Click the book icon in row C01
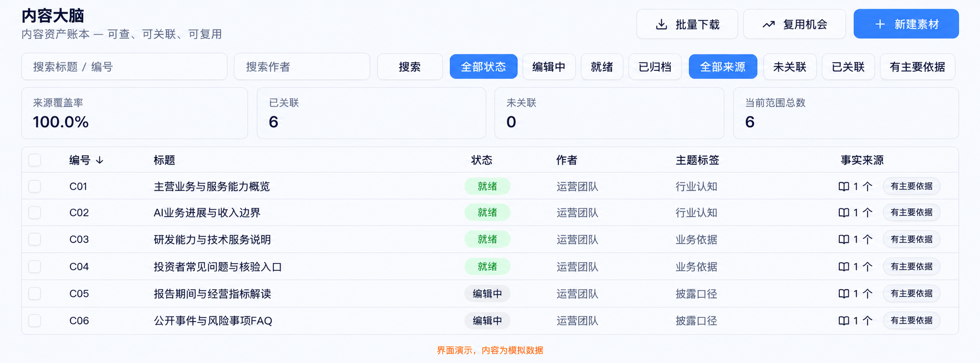The image size is (980, 363). tap(844, 186)
